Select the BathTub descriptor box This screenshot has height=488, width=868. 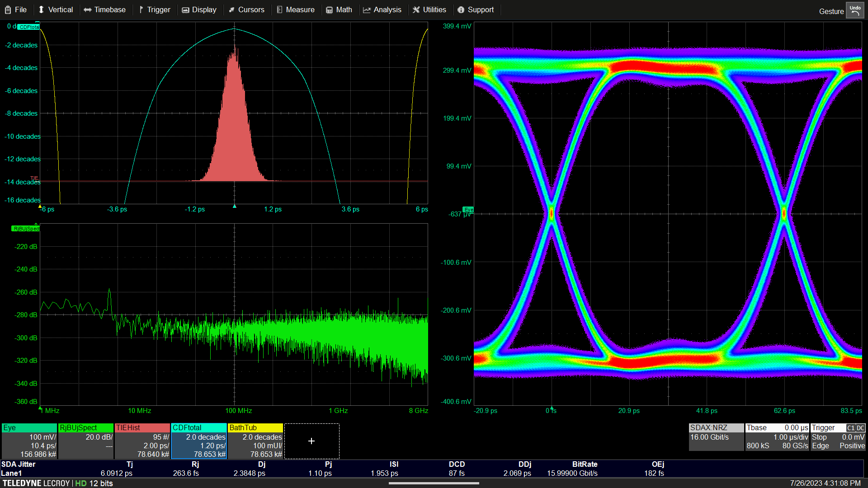[255, 441]
